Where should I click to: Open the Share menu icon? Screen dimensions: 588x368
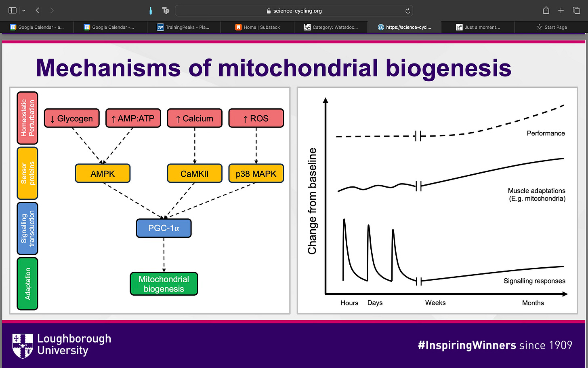click(546, 11)
